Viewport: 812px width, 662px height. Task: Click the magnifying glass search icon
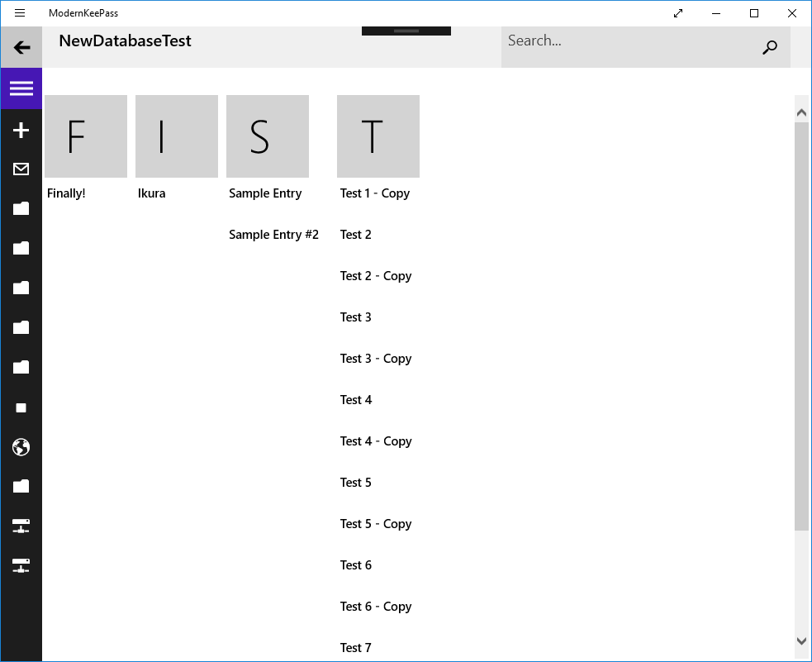click(769, 48)
